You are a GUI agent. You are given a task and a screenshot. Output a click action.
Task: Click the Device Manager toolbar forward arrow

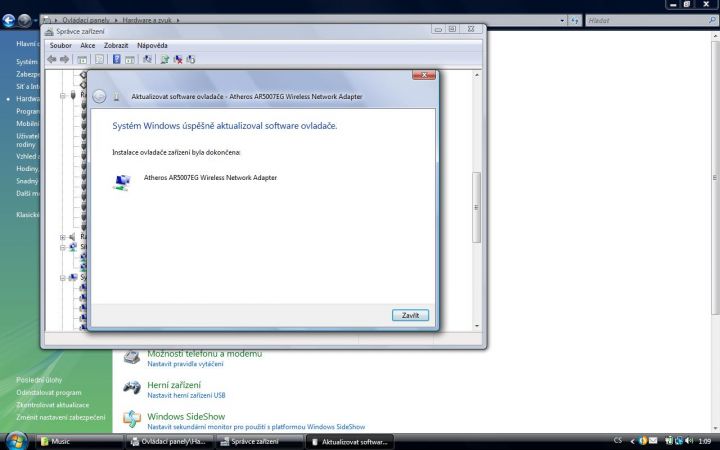pos(65,59)
